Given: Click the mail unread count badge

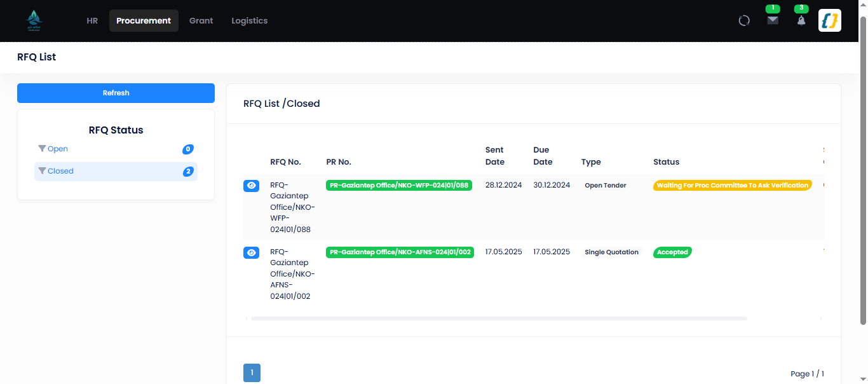Looking at the screenshot, I should 773,8.
